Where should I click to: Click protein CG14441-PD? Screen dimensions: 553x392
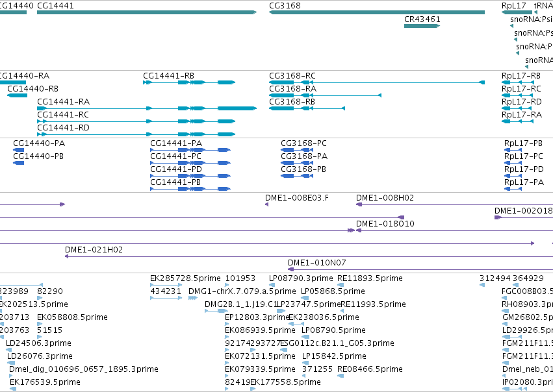coord(190,176)
